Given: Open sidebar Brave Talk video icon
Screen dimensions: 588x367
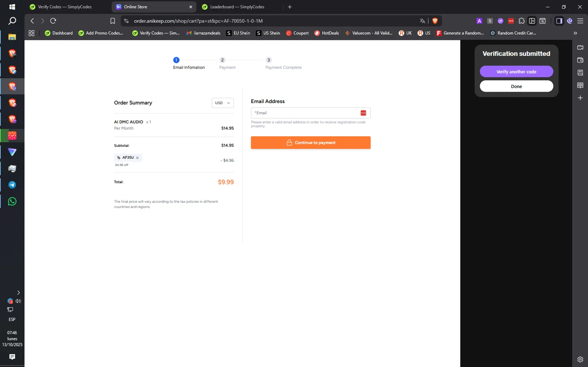Looking at the screenshot, I should (x=580, y=47).
